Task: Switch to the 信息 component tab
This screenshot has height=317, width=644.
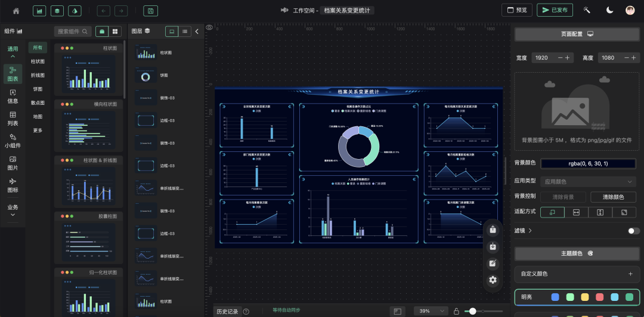Action: [x=13, y=97]
